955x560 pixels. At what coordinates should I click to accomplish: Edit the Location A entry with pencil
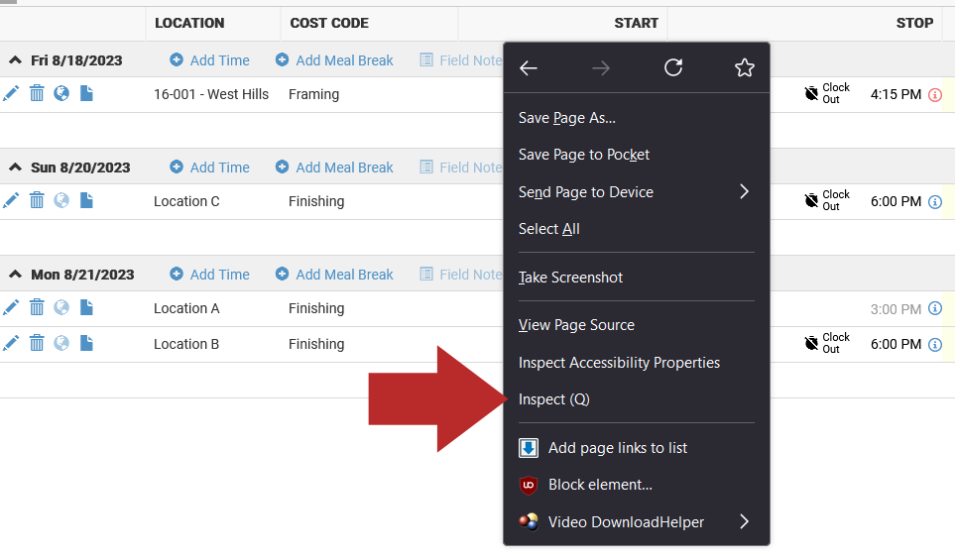point(11,308)
